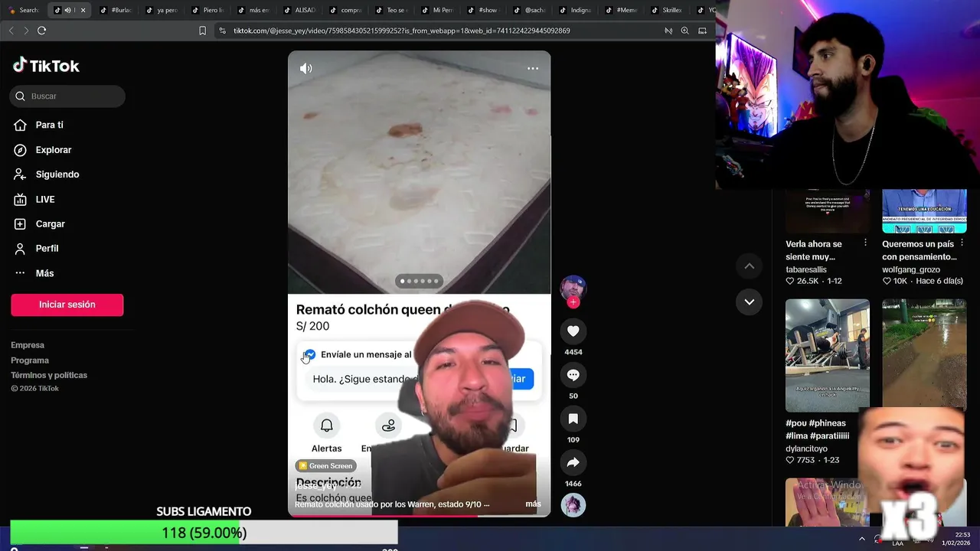Screen dimensions: 980x551
Task: Click the Buscar search field
Action: click(67, 96)
